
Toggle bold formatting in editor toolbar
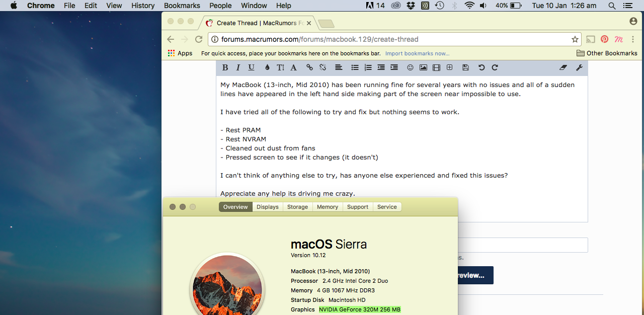(225, 67)
